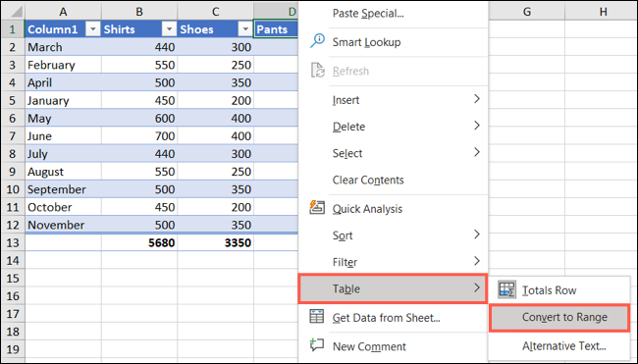638x364 pixels.
Task: Select row 7 header
Action: [13, 135]
